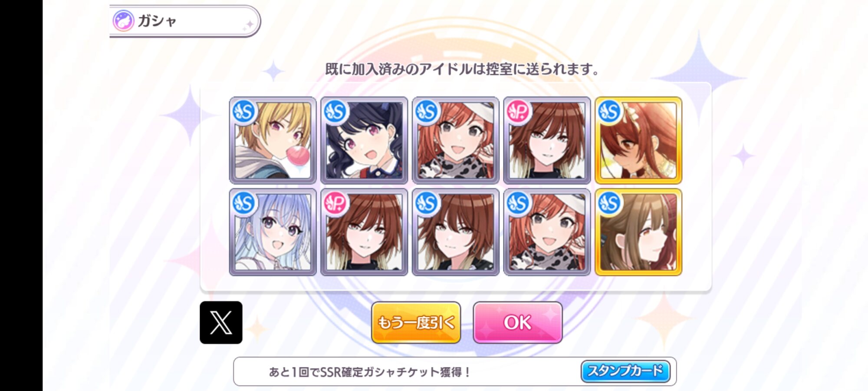Tap the SSR確定ガシャチケット progress message bar
The width and height of the screenshot is (868, 391).
coord(455,371)
